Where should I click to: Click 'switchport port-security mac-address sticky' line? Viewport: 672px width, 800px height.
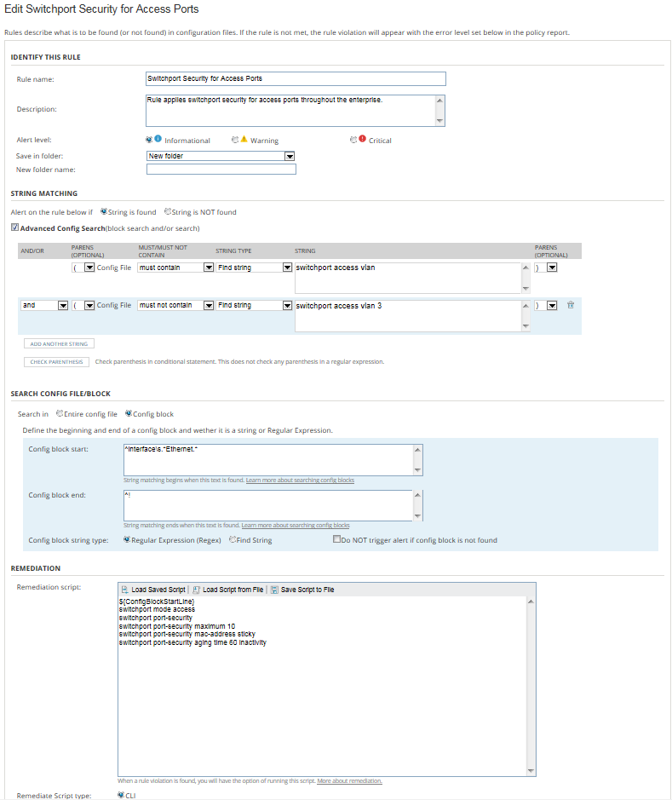[x=187, y=634]
